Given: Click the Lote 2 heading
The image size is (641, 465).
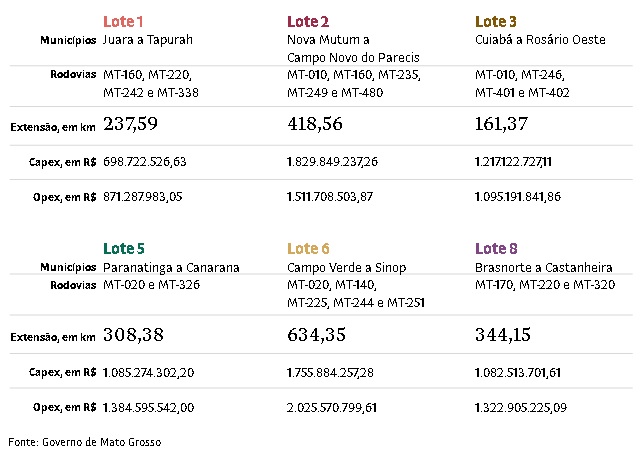Looking at the screenshot, I should [308, 21].
